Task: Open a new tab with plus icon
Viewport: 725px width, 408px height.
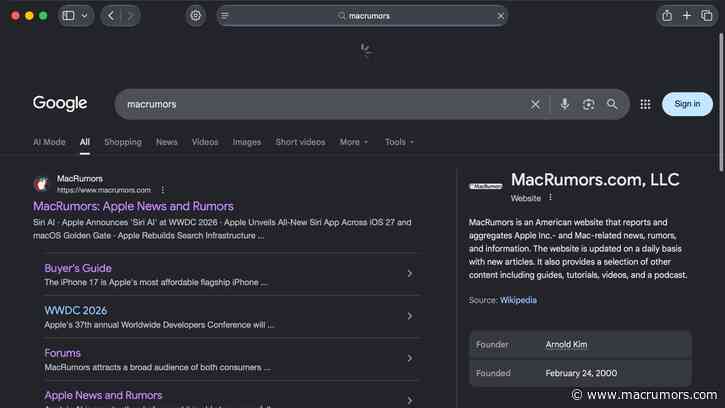Action: tap(687, 16)
